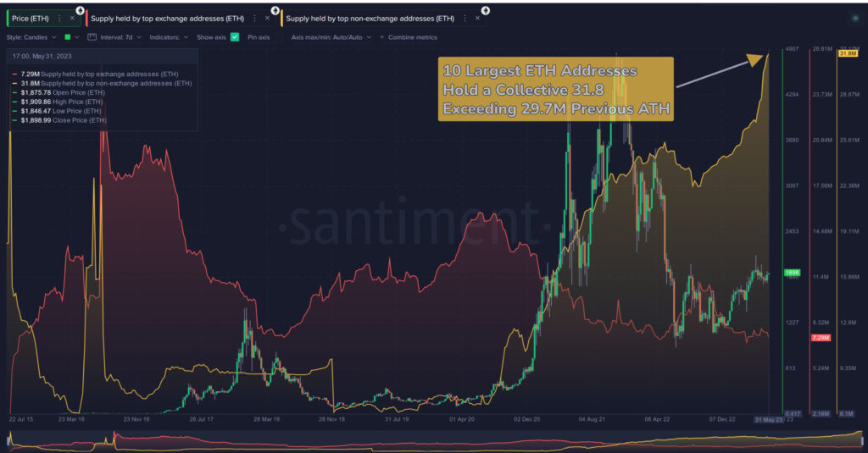
Task: Click Ethereum badge icon on Price tab
Action: tap(81, 10)
